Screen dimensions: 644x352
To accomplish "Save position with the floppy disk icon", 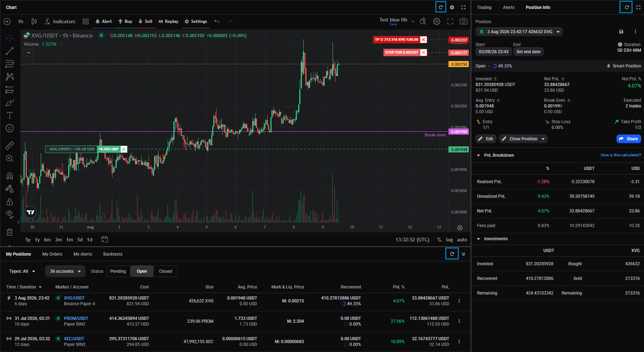I will tap(621, 32).
